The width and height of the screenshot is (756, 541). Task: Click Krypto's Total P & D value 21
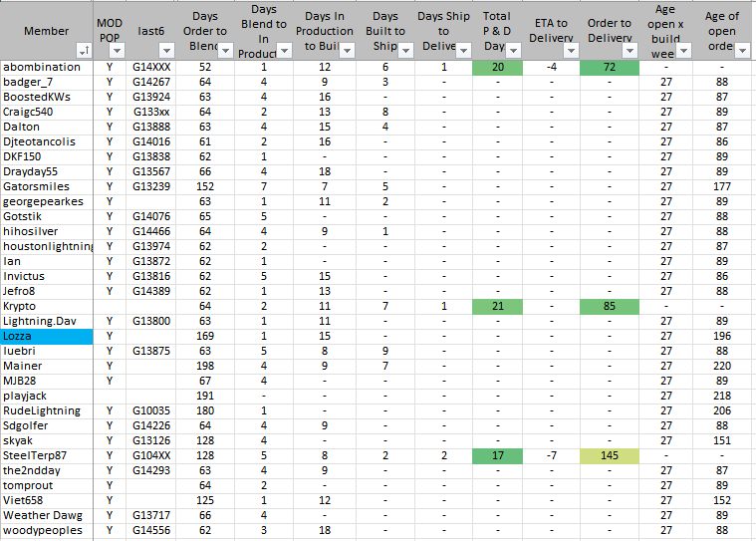pos(497,306)
